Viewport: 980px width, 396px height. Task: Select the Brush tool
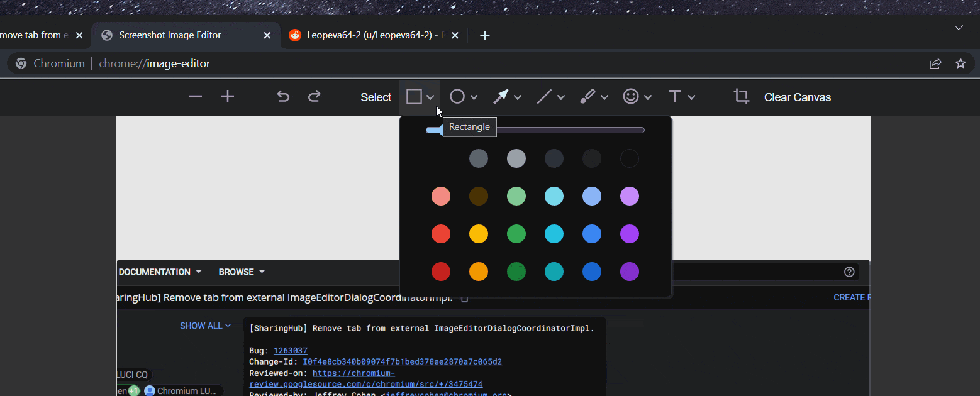click(x=587, y=97)
